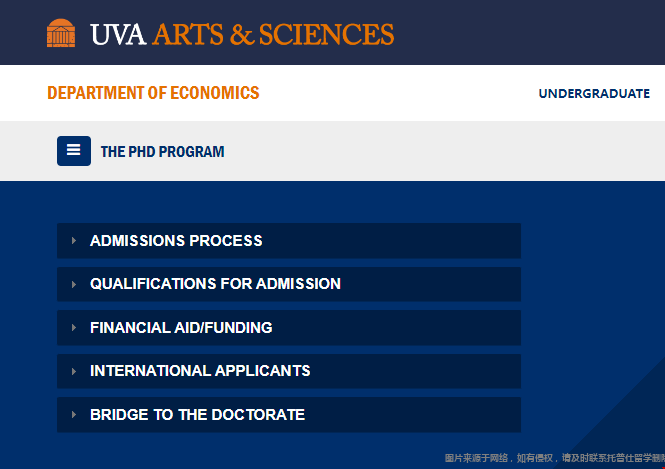Click the white UVA wordmark
This screenshot has width=665, height=469.
coord(118,34)
